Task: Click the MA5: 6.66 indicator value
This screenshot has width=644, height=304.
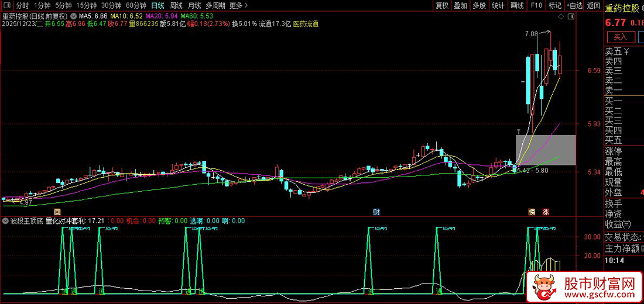Action: click(x=93, y=16)
